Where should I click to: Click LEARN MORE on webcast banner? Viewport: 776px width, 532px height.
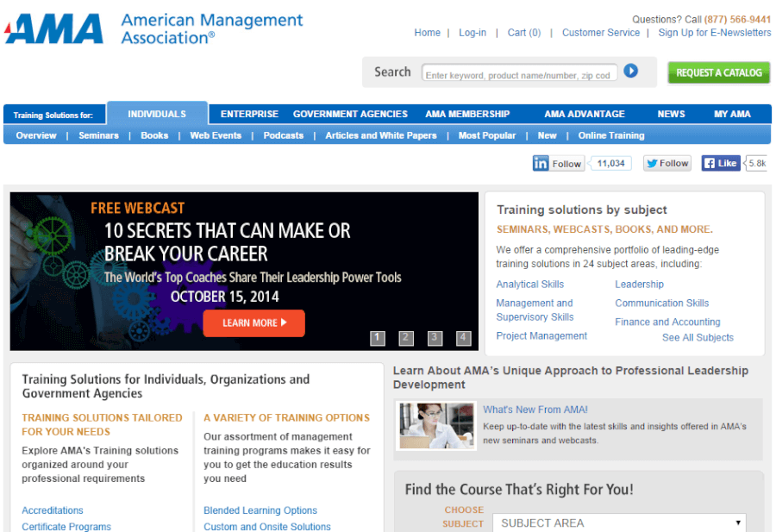click(253, 323)
